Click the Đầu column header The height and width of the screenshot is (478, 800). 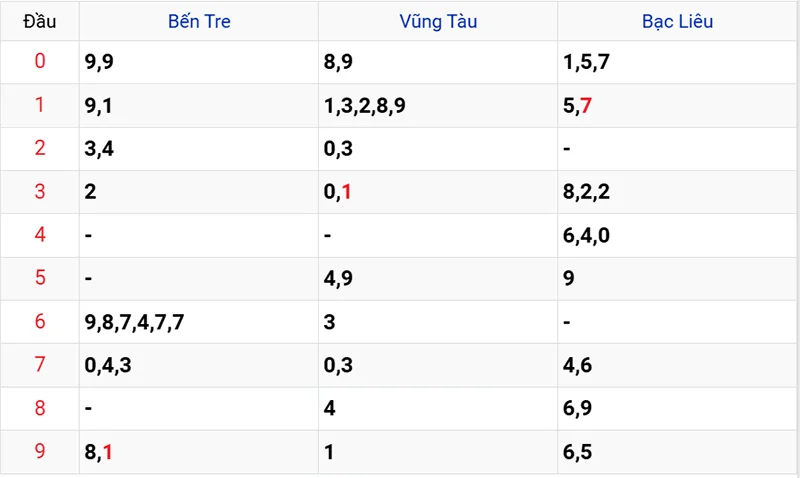pos(40,21)
